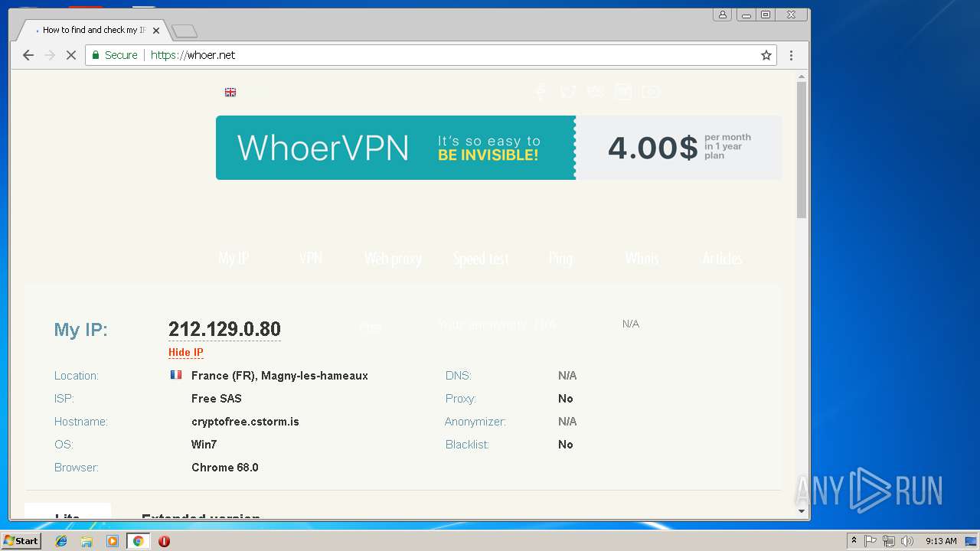Go back to previous page
980x551 pixels.
(28, 55)
